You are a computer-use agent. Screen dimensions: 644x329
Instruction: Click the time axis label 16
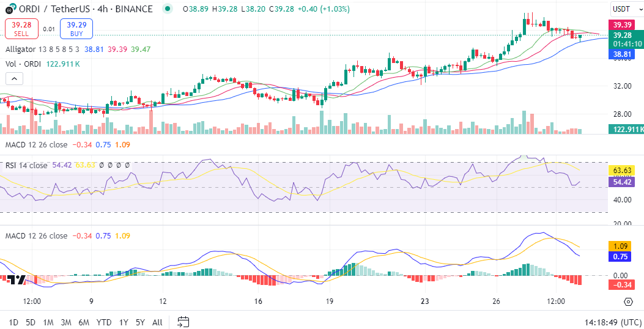pyautogui.click(x=258, y=301)
